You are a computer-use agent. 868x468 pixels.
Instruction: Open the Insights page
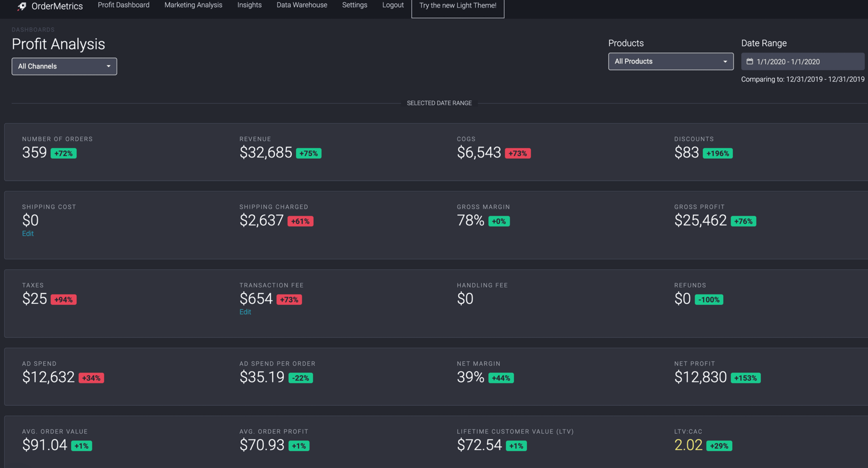pyautogui.click(x=249, y=5)
